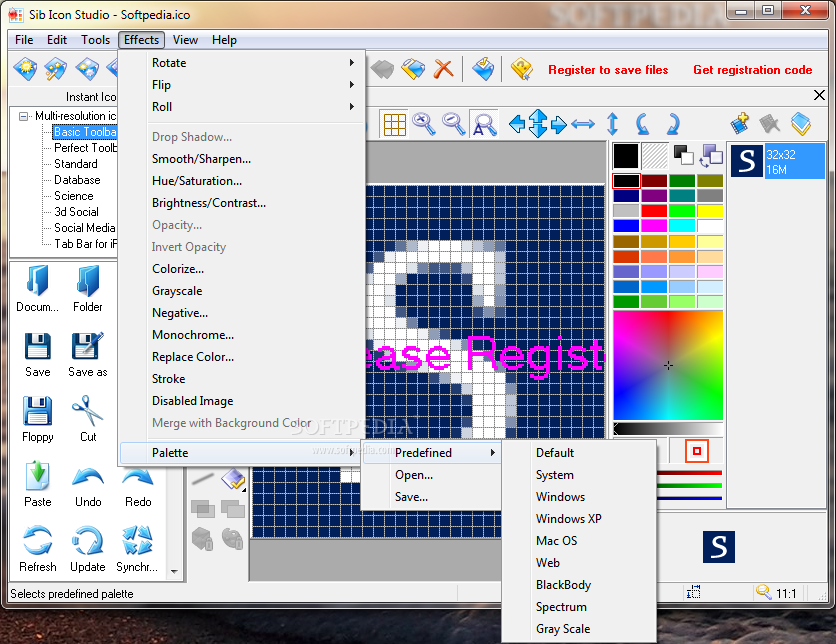836x644 pixels.
Task: Select Windows XP predefined palette
Action: pos(579,519)
